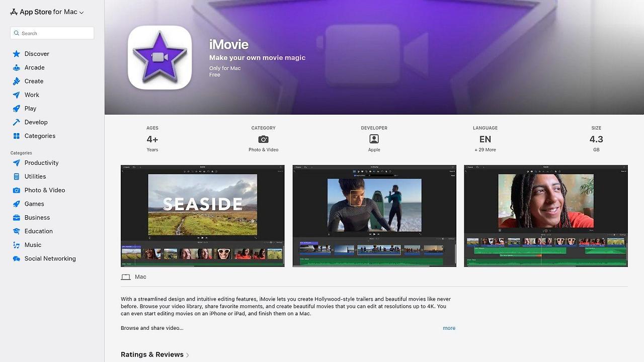Click the Play rocket icon
Screen dimensions: 644x362
pyautogui.click(x=17, y=108)
